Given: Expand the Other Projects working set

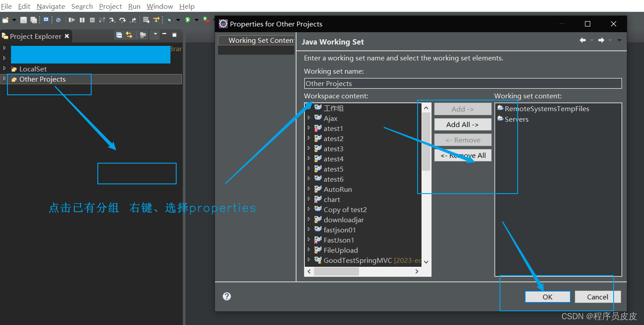Looking at the screenshot, I should (4, 78).
